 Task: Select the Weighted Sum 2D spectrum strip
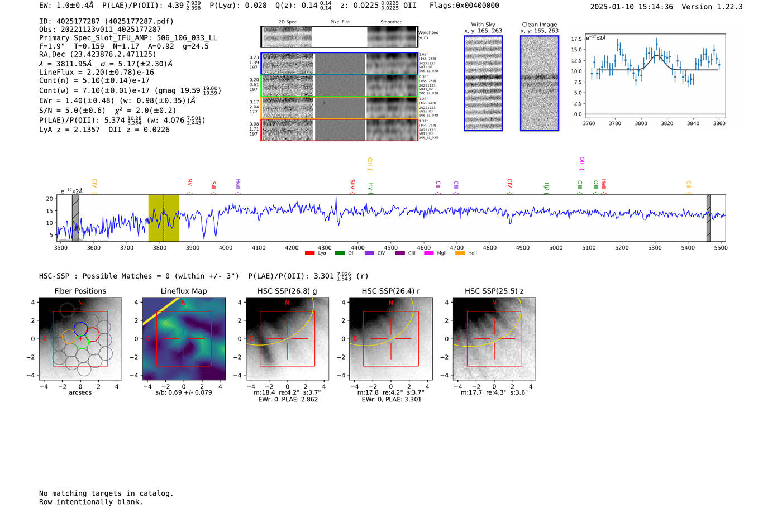coord(339,37)
